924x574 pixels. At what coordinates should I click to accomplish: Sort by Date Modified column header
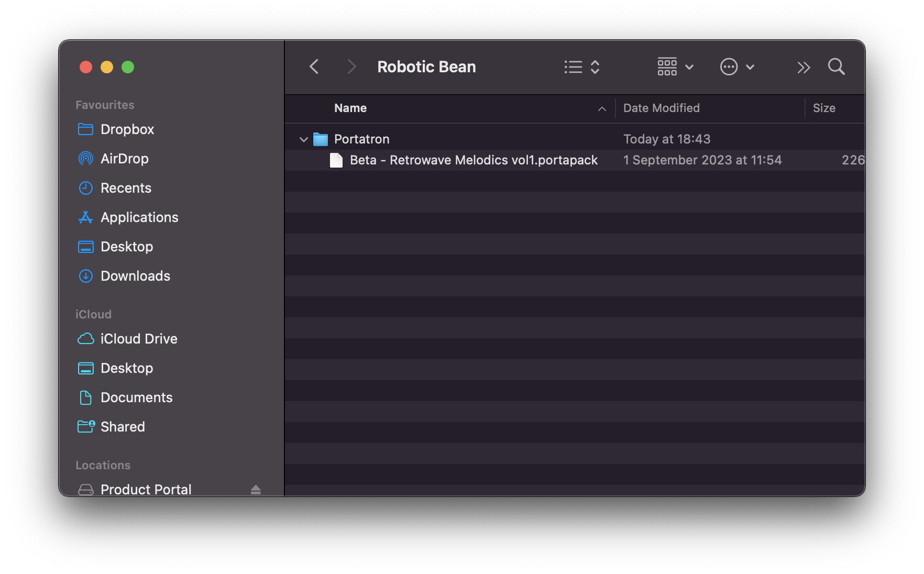click(661, 108)
